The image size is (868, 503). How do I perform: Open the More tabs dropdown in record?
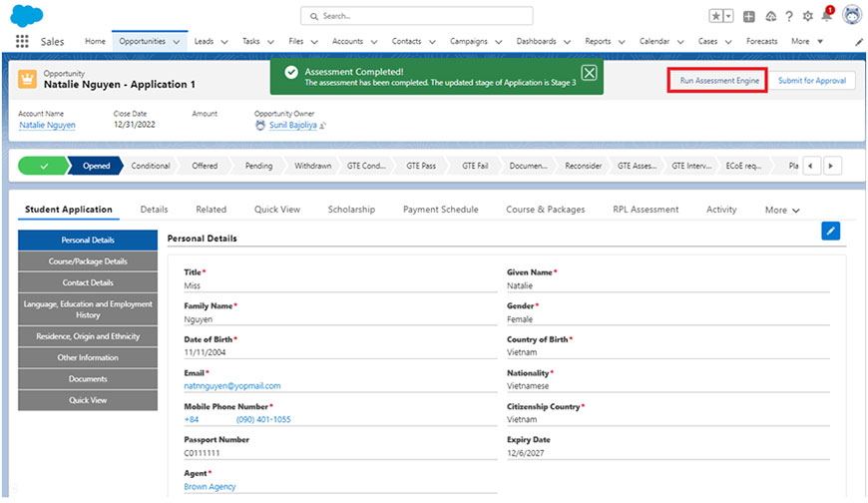782,211
